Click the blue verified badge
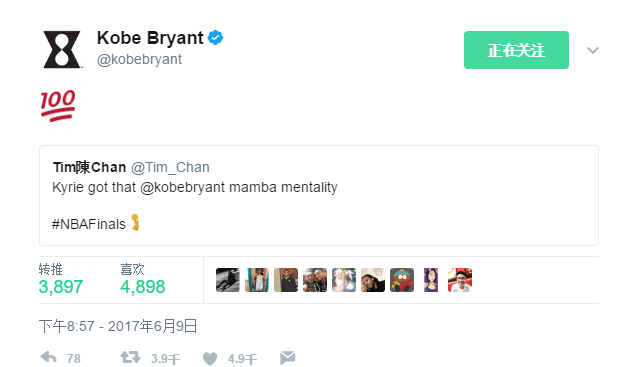Viewport: 631px width, 367px height. click(x=215, y=38)
